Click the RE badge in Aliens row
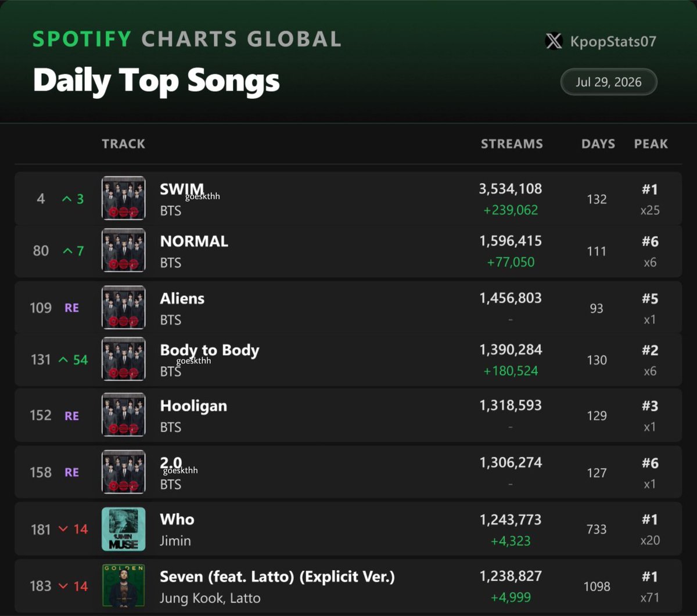 [x=71, y=308]
